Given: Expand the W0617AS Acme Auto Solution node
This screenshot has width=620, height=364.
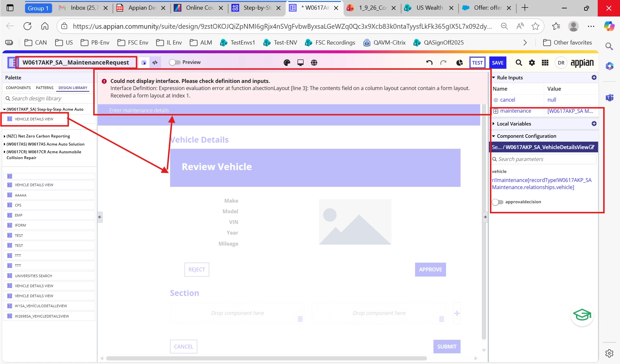Looking at the screenshot, I should point(4,144).
